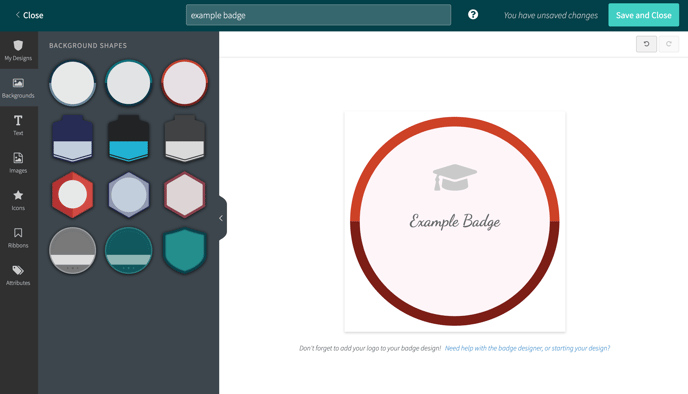Choose the dark gray banner background

pyautogui.click(x=185, y=138)
